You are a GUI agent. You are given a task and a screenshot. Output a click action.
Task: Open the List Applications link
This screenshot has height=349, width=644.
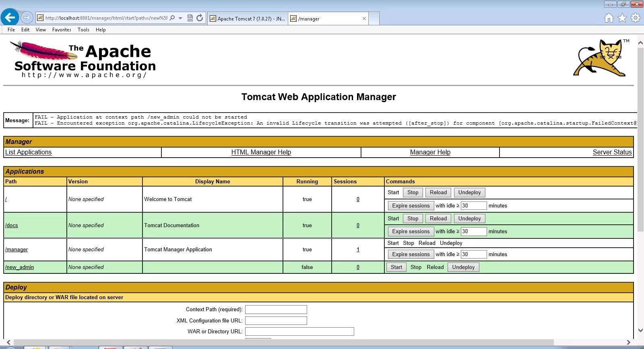click(x=29, y=152)
